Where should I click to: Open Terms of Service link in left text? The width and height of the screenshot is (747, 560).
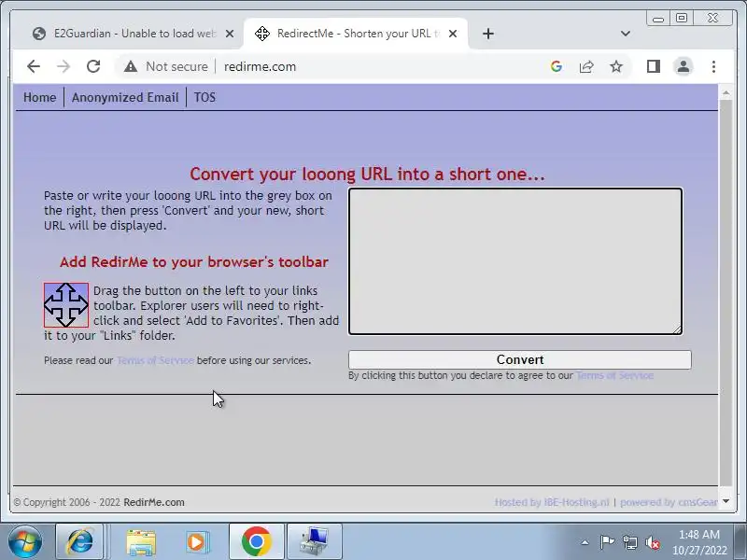155,360
